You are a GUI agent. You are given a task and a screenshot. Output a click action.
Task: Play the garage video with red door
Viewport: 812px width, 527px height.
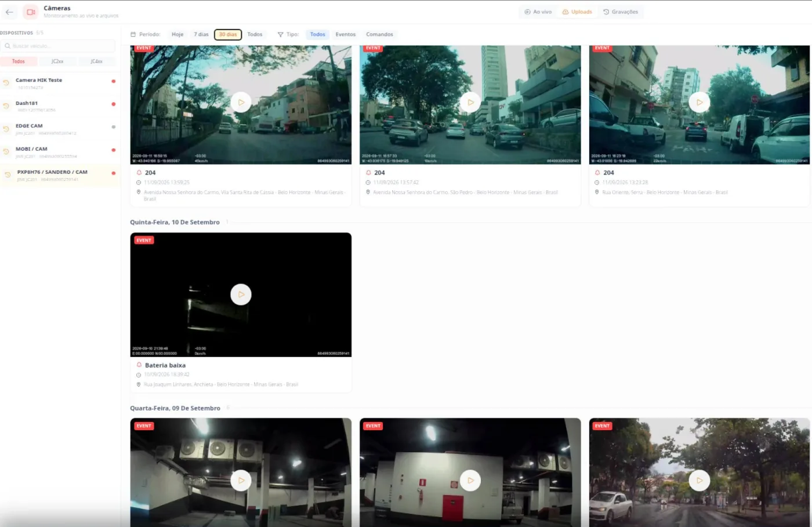pyautogui.click(x=470, y=480)
